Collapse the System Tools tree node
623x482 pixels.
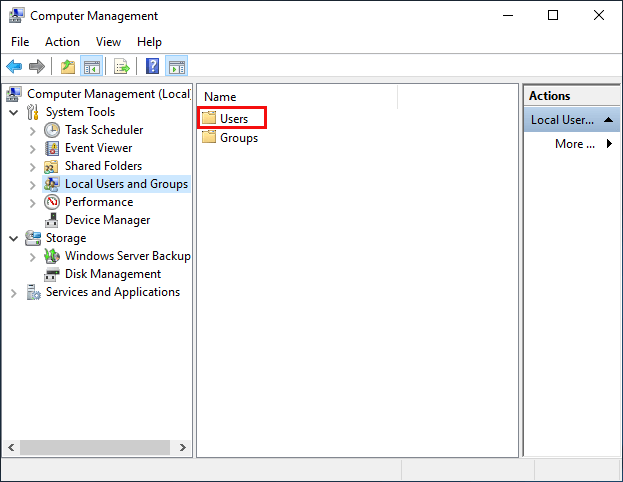click(x=14, y=112)
